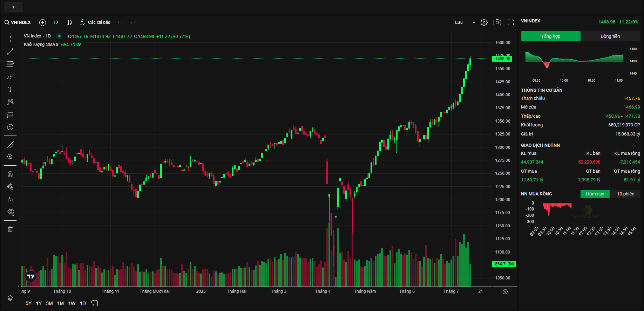Open the Fibonacci and horizontal lines tool
The height and width of the screenshot is (311, 644).
point(10,64)
